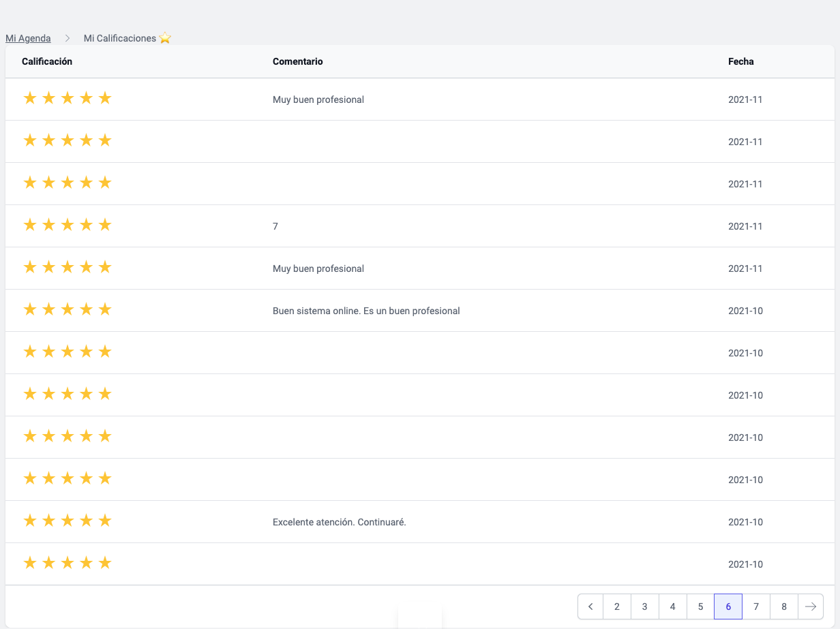Viewport: 840px width, 629px height.
Task: Click the Calificación column header
Action: tap(47, 61)
